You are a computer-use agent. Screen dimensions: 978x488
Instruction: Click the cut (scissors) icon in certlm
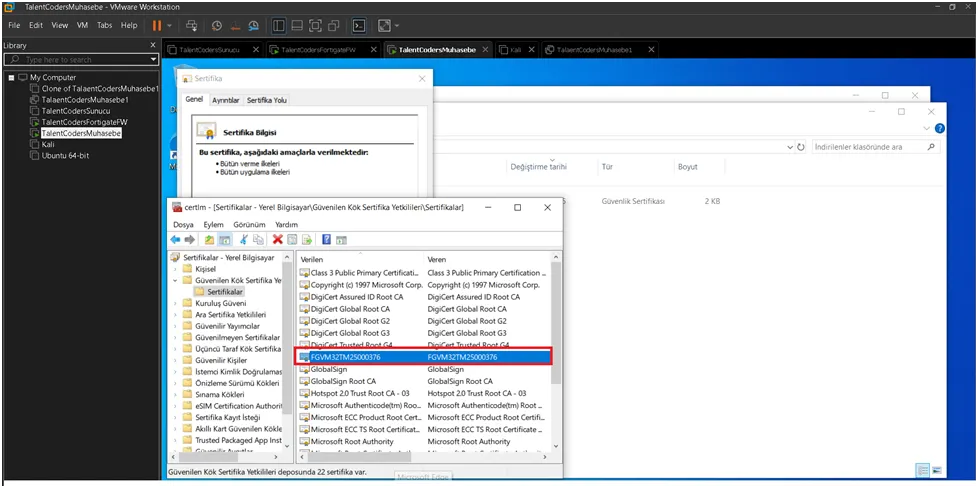(244, 240)
